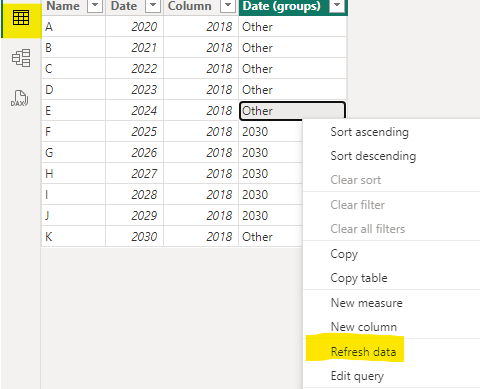
Task: Click Copy in the context menu
Action: click(344, 254)
